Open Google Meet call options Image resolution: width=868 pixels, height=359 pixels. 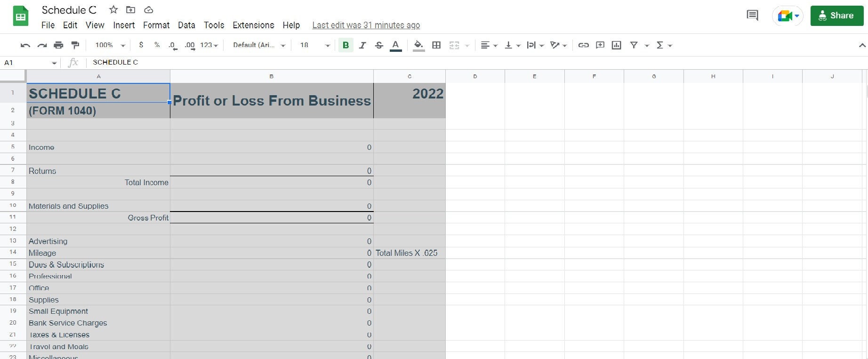coord(788,16)
